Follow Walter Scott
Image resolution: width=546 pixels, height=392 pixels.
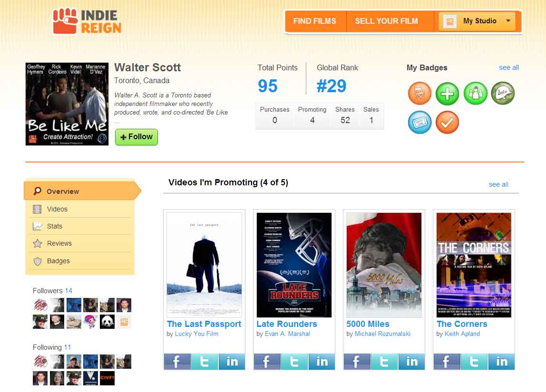[x=136, y=137]
